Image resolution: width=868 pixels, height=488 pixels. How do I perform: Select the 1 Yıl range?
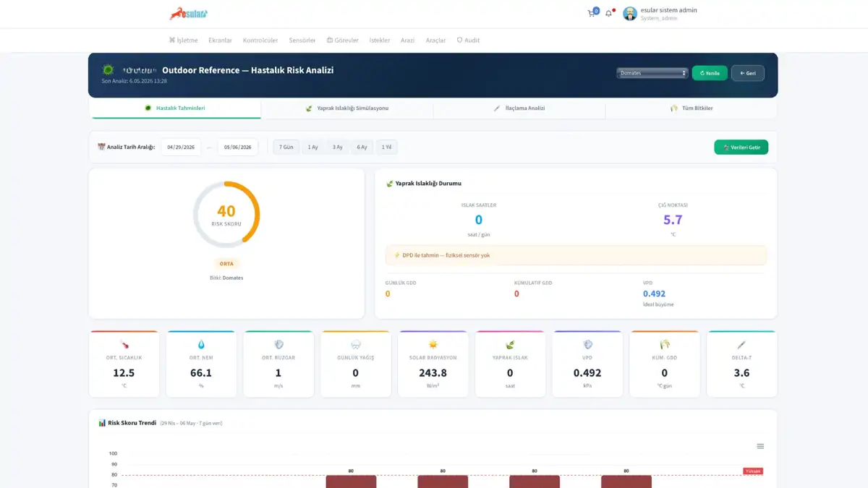pyautogui.click(x=386, y=147)
